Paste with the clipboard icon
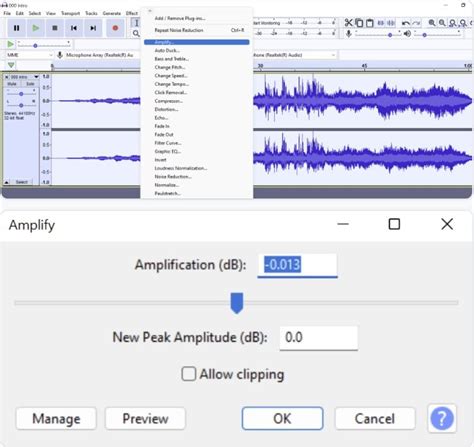474x447 pixels. (370, 23)
